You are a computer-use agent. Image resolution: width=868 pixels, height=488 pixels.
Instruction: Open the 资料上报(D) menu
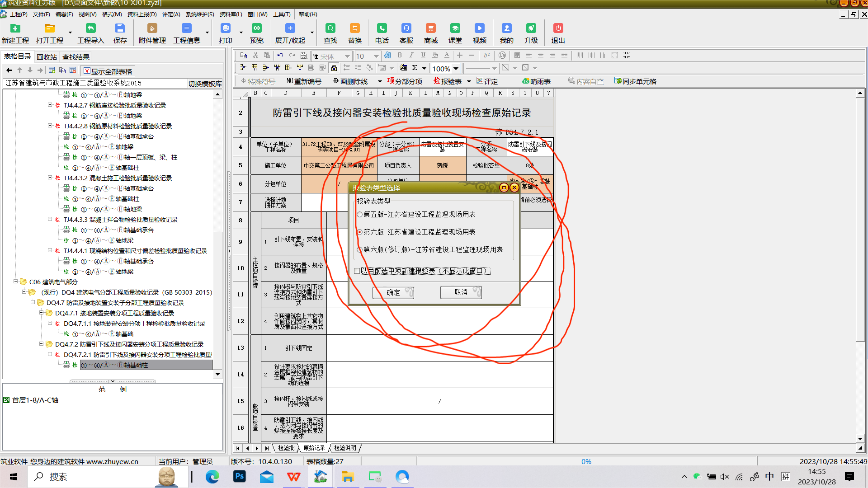point(142,14)
